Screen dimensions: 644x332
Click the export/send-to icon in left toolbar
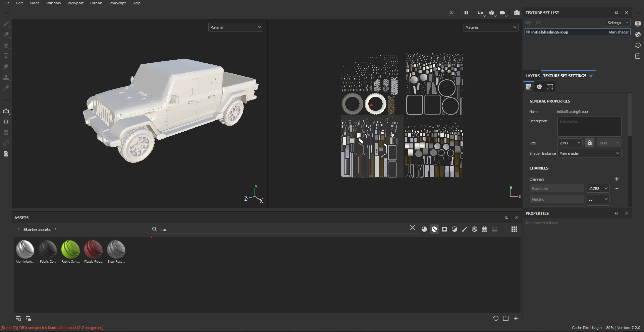tap(6, 111)
